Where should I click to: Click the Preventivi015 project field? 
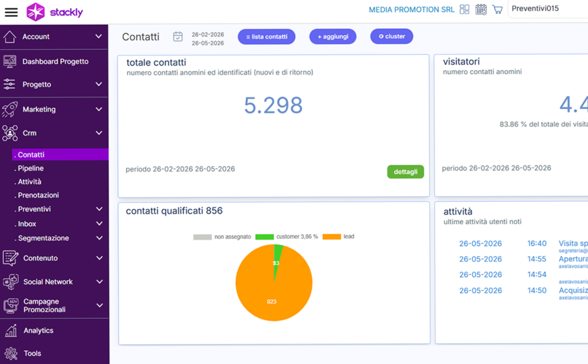point(548,9)
